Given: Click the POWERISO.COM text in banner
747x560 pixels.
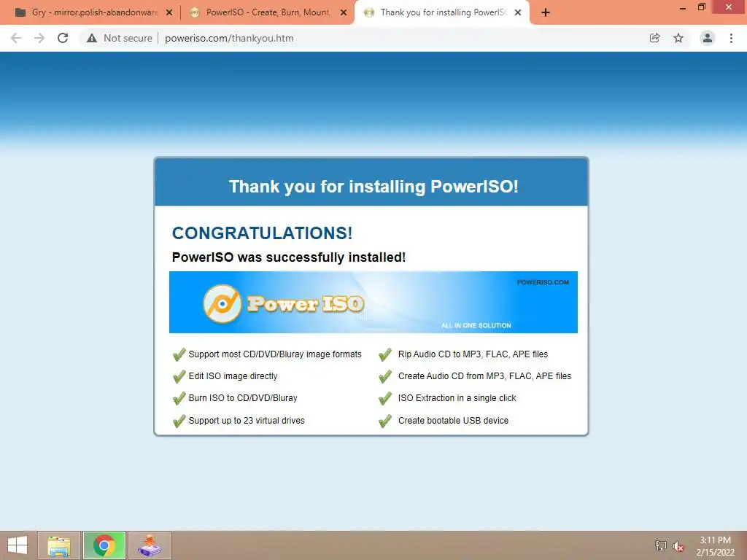Looking at the screenshot, I should [543, 282].
